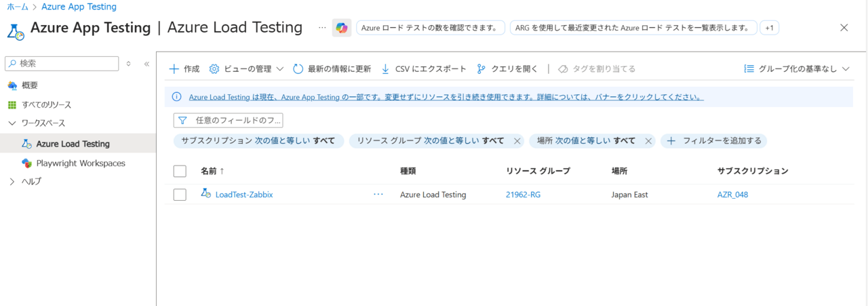868x306 pixels.
Task: Click the Copilot icon in the header
Action: click(x=342, y=28)
